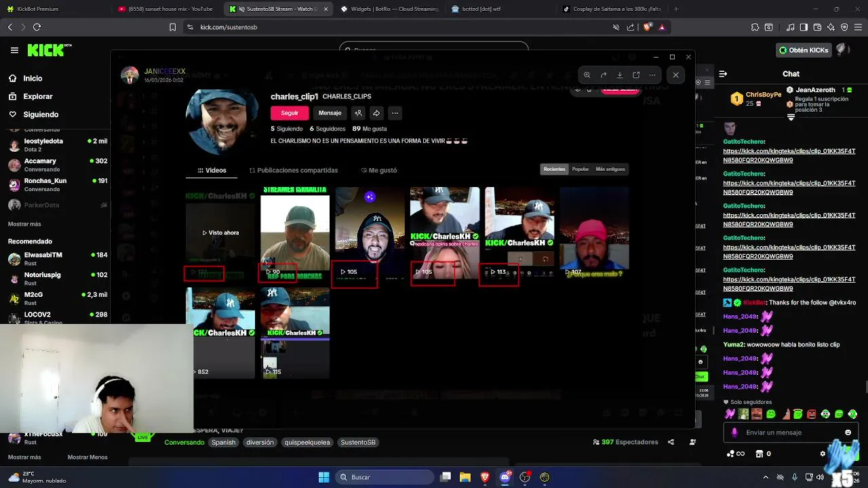Click the Brave shields lion icon
The image size is (868, 488).
(647, 27)
